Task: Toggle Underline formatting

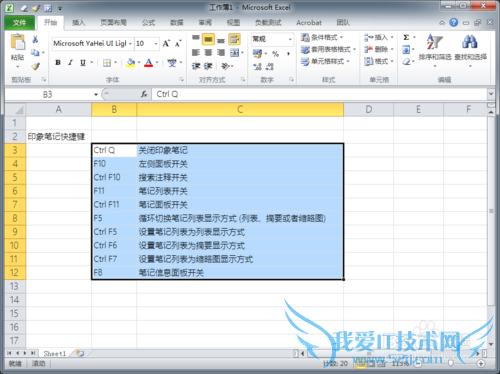Action: point(83,62)
